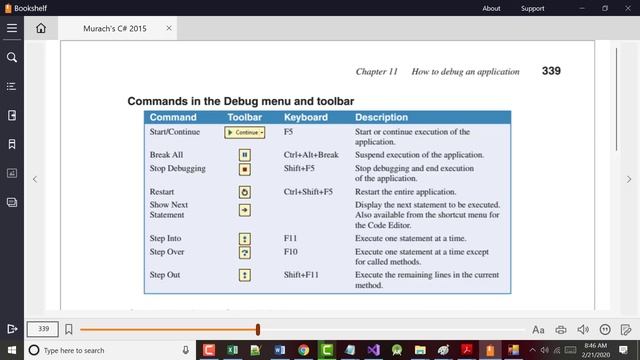Close the Murach's C# 2015 tab
Screen dimensions: 640x360
(x=169, y=28)
